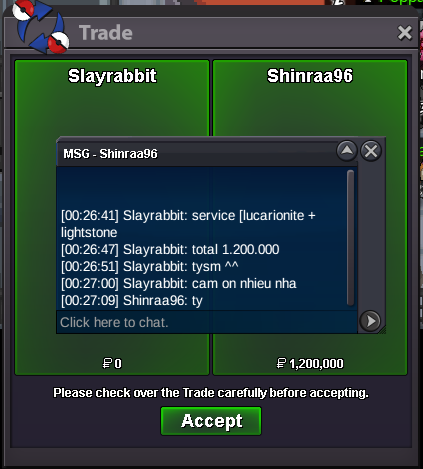Accept the trade
423x469 pixels.
click(x=211, y=421)
